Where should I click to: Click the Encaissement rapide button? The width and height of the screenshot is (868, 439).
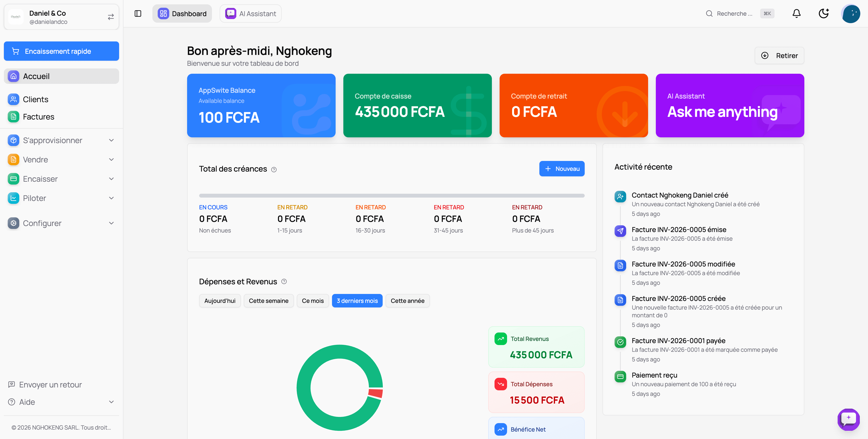coord(61,51)
